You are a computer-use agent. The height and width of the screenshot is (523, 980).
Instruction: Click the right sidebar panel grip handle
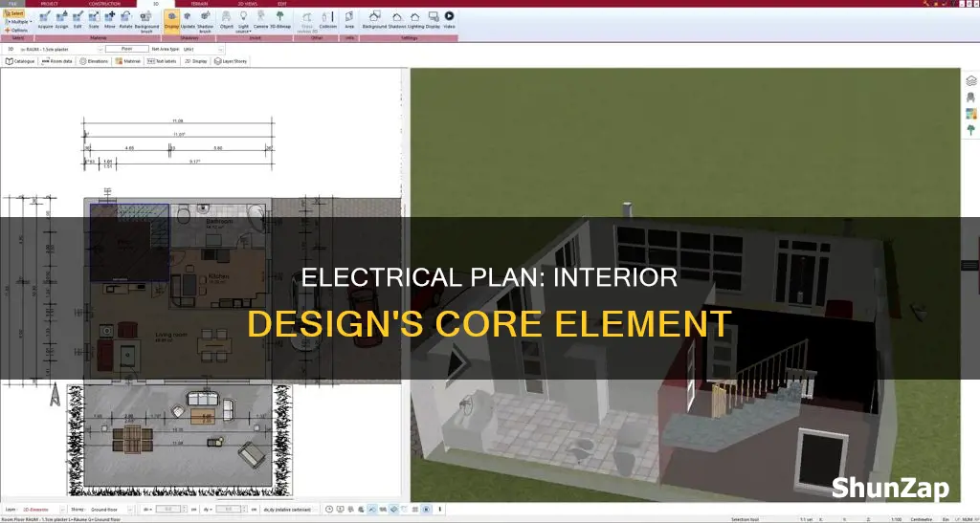tap(970, 265)
